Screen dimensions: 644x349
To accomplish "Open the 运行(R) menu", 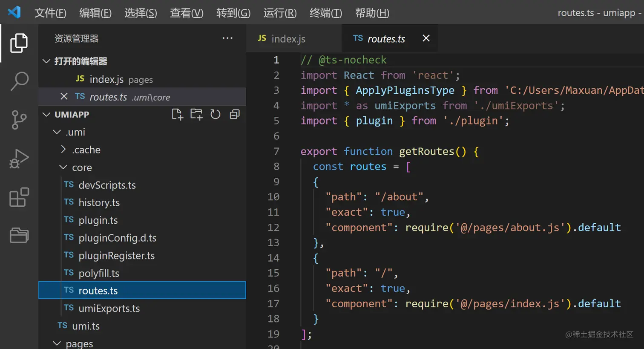I will click(x=280, y=13).
